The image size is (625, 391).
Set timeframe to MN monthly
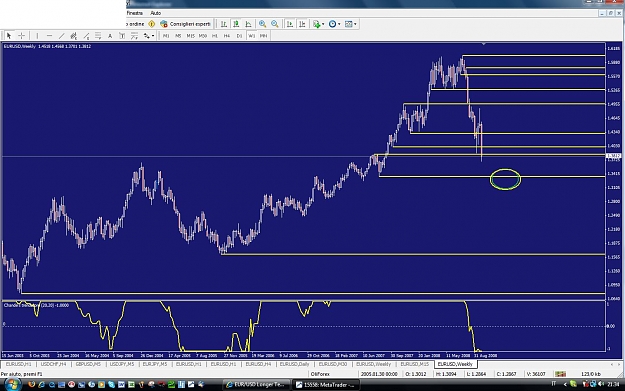click(263, 36)
